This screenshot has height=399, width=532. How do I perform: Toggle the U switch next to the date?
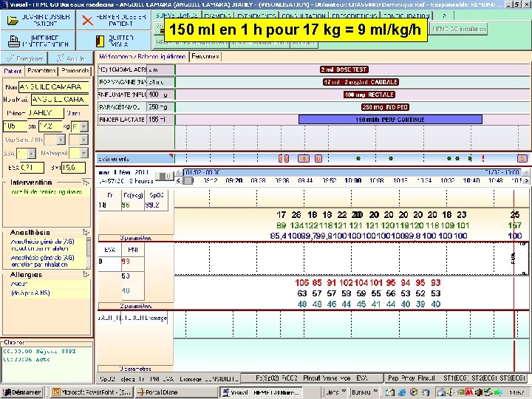point(165,177)
